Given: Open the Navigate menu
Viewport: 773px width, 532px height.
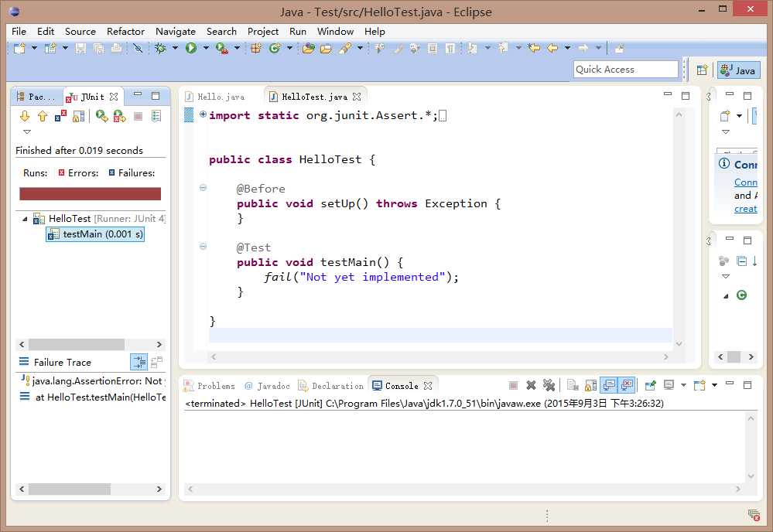Looking at the screenshot, I should [176, 31].
